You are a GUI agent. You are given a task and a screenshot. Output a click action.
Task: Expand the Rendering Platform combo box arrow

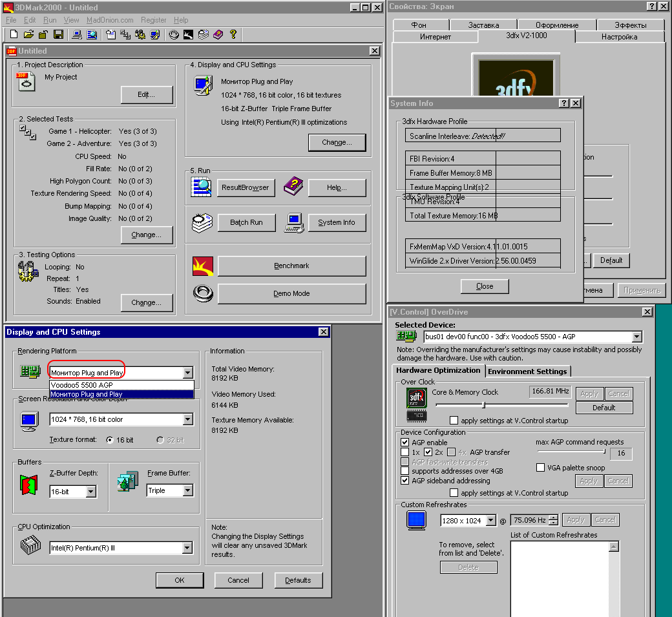click(188, 373)
